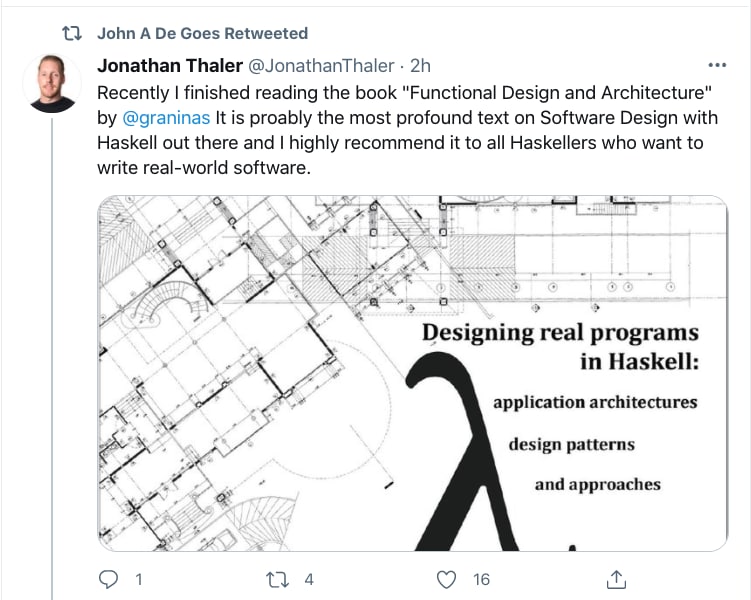Screen dimensions: 751x600
Task: Open the share tweet icon
Action: point(616,579)
